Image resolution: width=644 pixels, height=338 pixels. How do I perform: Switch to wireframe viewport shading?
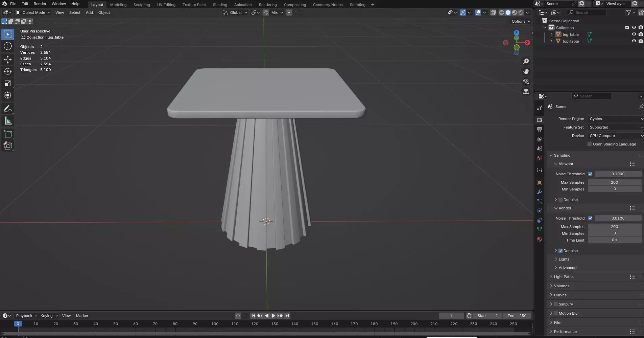[x=502, y=13]
